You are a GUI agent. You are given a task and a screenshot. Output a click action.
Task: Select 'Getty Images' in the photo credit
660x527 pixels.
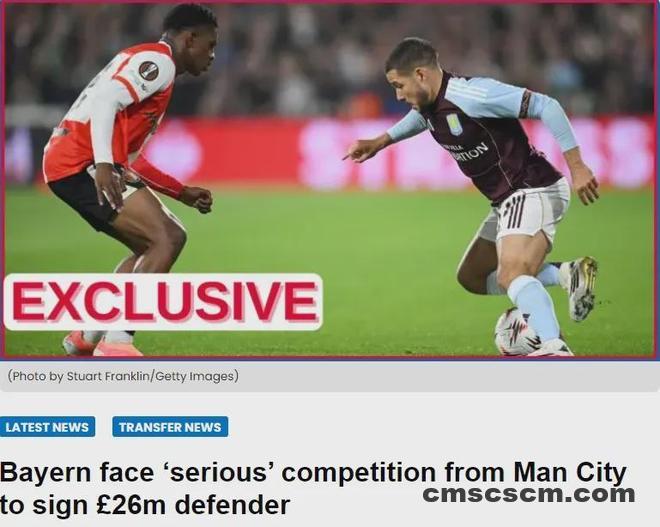pyautogui.click(x=195, y=376)
